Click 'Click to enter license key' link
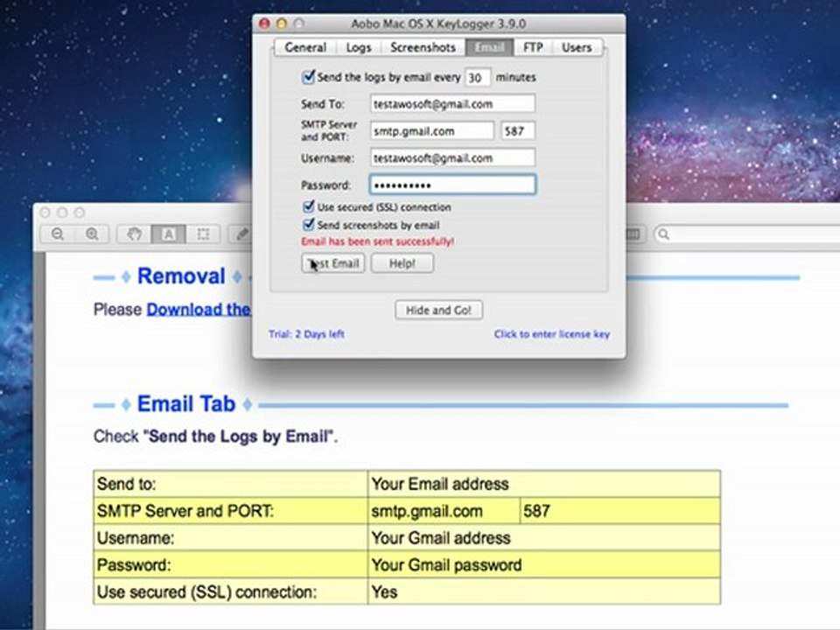 [552, 333]
